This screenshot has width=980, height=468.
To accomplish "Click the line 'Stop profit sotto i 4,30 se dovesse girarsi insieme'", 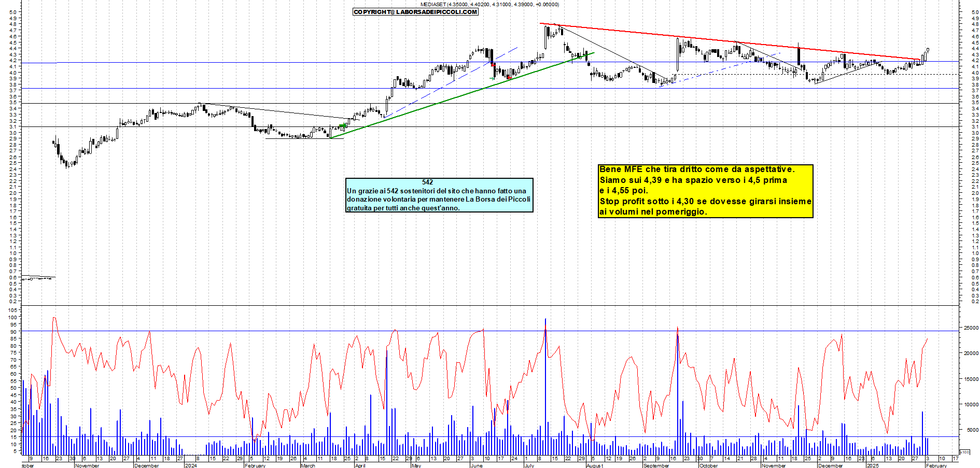I will tap(705, 201).
